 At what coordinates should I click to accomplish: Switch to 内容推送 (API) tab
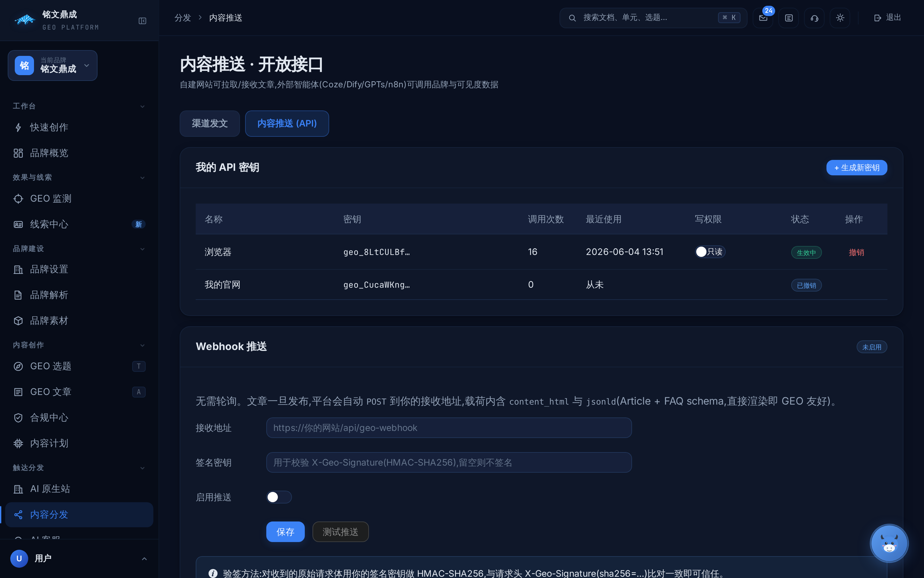[287, 124]
